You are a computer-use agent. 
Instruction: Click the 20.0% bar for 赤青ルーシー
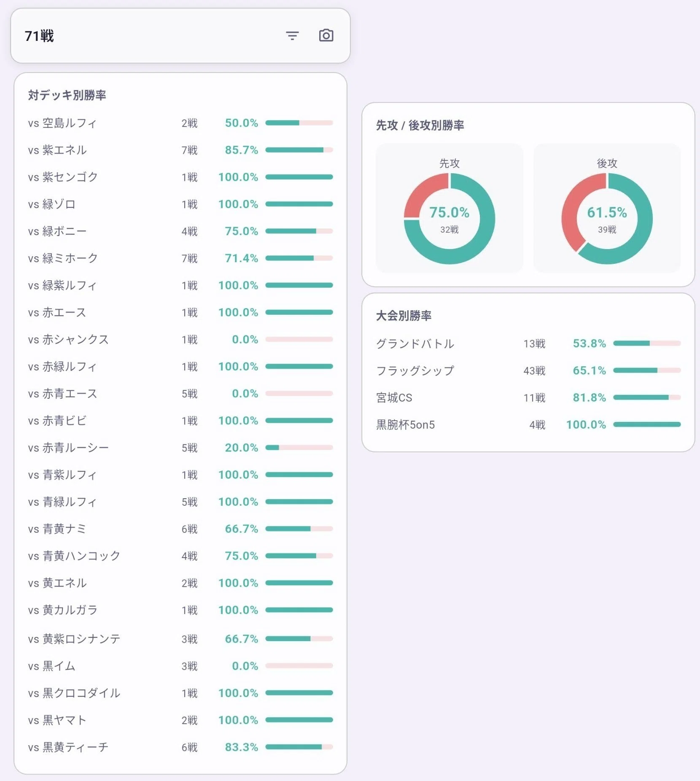299,448
